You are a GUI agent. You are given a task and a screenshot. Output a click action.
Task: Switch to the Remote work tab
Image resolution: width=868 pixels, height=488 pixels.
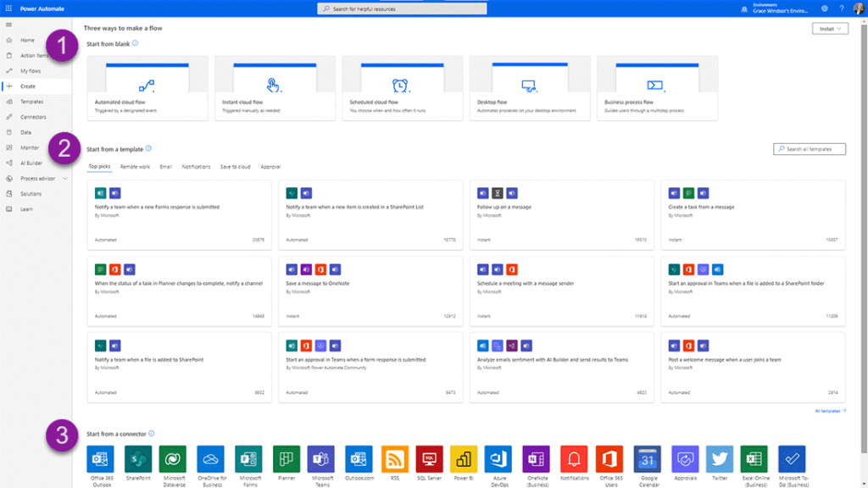[135, 167]
